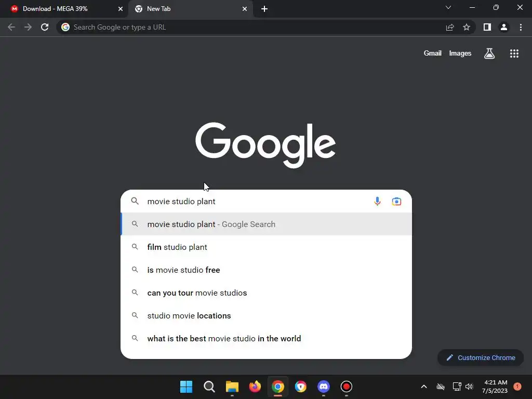Switch to the Download - MEGA 39% tab
Image resolution: width=532 pixels, height=399 pixels.
[x=64, y=9]
